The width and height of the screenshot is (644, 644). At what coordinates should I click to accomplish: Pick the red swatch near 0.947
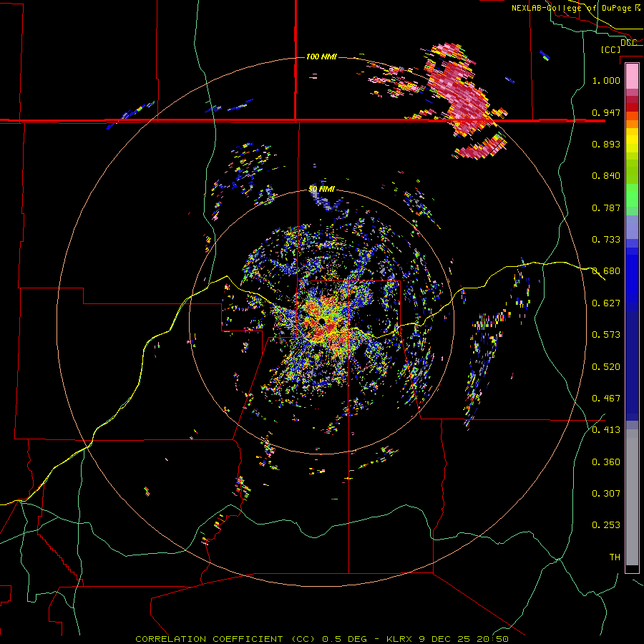coord(632,107)
